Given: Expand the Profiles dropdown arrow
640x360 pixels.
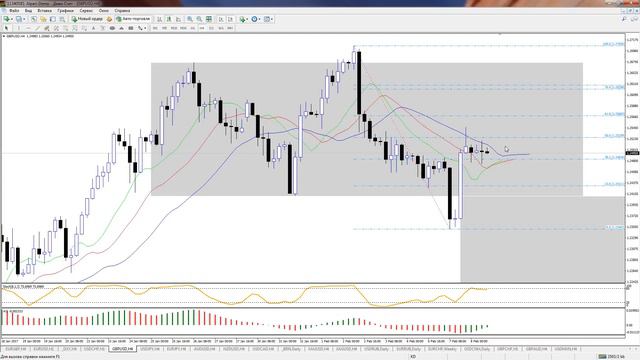Looking at the screenshot, I should pyautogui.click(x=24, y=19).
